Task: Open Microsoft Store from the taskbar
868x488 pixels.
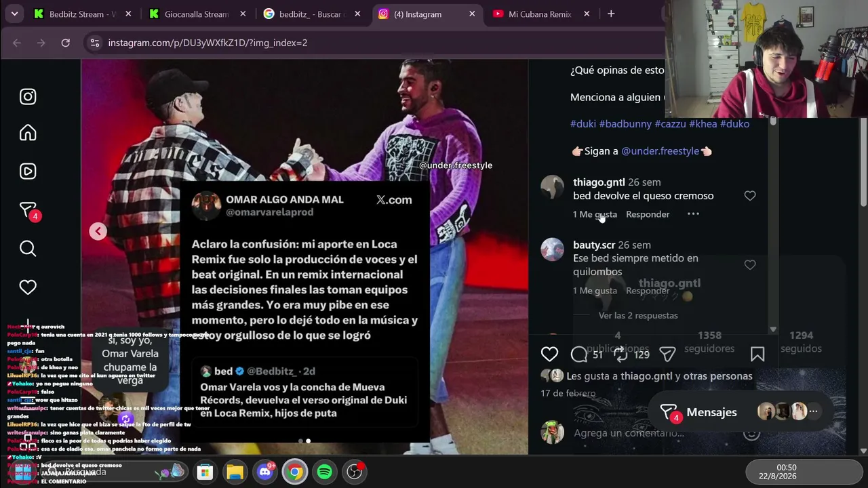Action: pos(205,472)
